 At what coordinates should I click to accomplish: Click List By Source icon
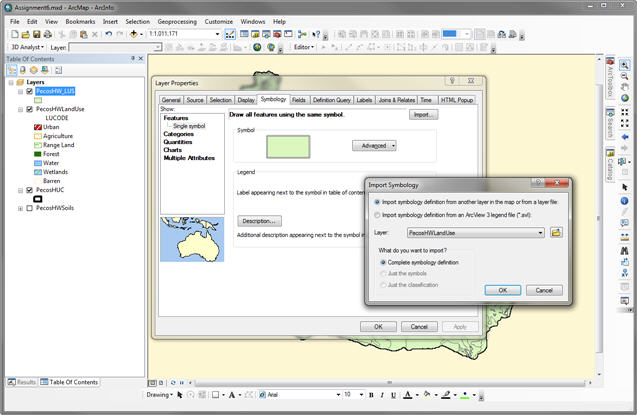(23, 70)
